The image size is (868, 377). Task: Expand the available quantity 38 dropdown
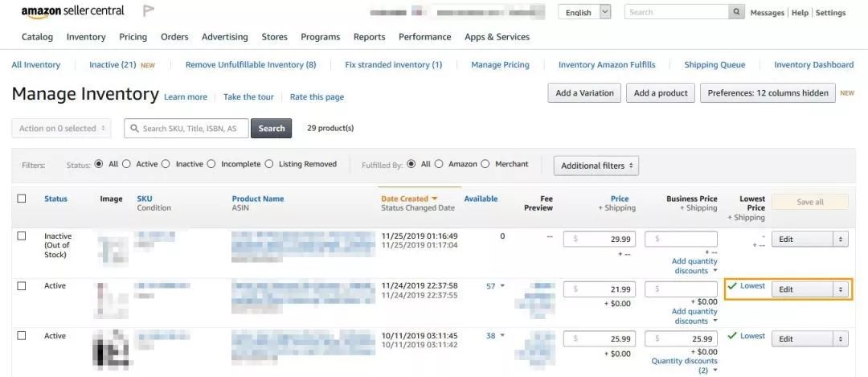[x=502, y=335]
